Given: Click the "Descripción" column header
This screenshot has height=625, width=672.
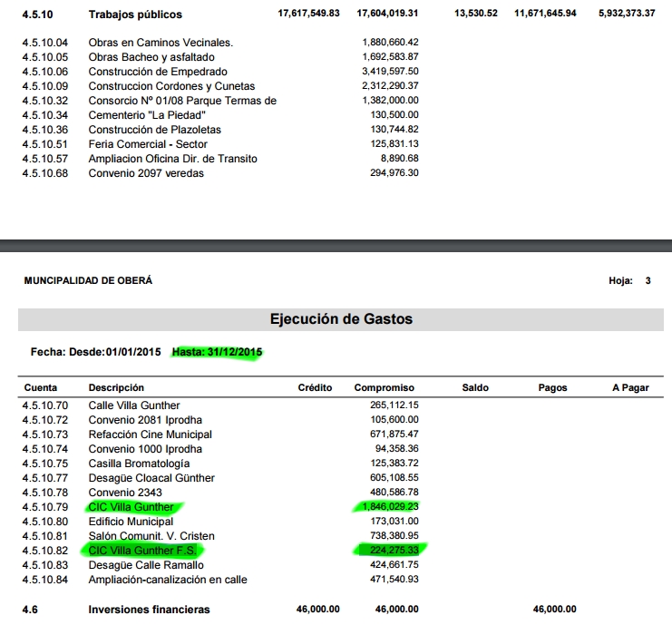Looking at the screenshot, I should pyautogui.click(x=116, y=387).
